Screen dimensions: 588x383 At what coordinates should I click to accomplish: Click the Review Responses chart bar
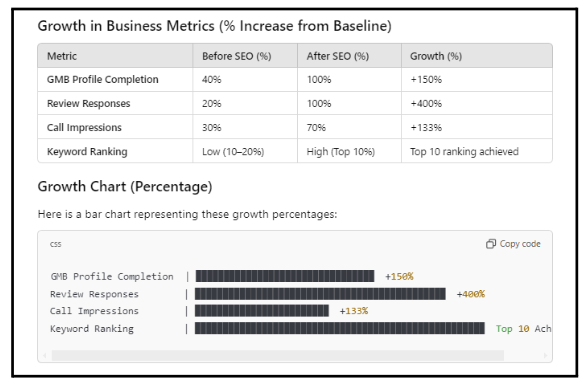pos(320,294)
